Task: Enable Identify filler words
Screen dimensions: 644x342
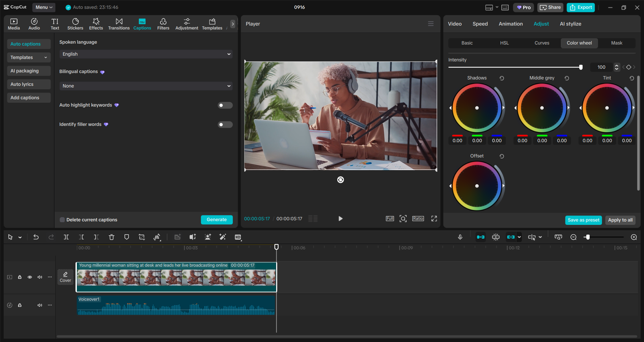Action: click(225, 125)
